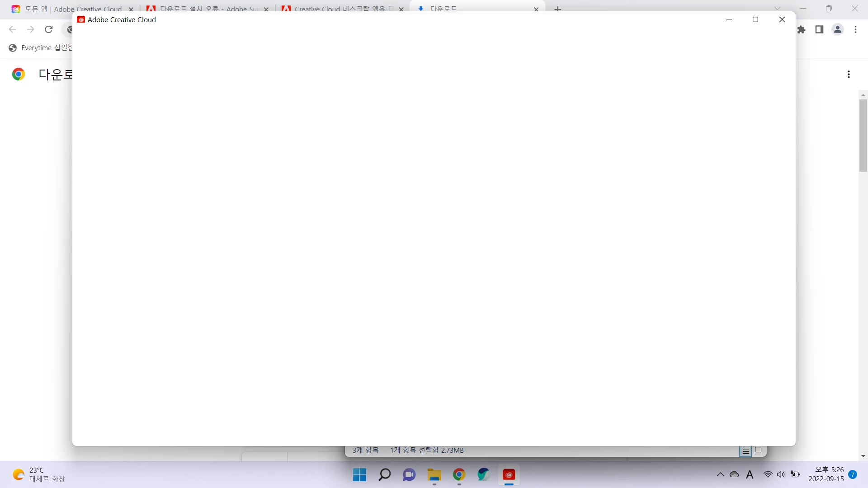
Task: Toggle details view in Explorer status bar
Action: [x=745, y=450]
